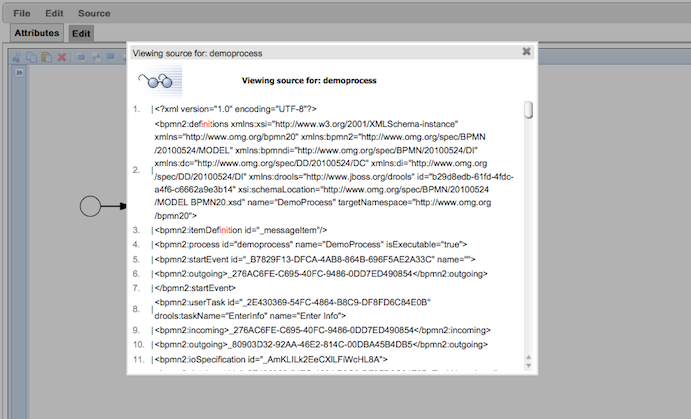Click the Paste clipboard icon in editor toolbar
This screenshot has height=419, width=691.
tap(46, 57)
